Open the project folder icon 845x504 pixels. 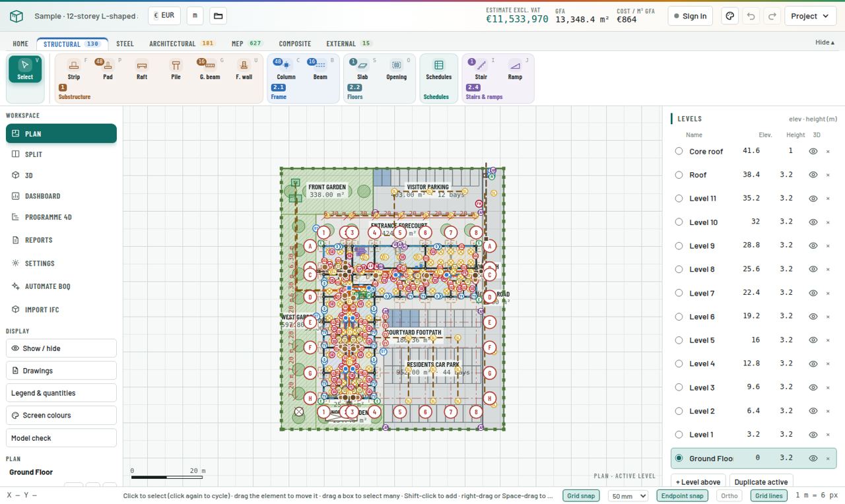219,16
